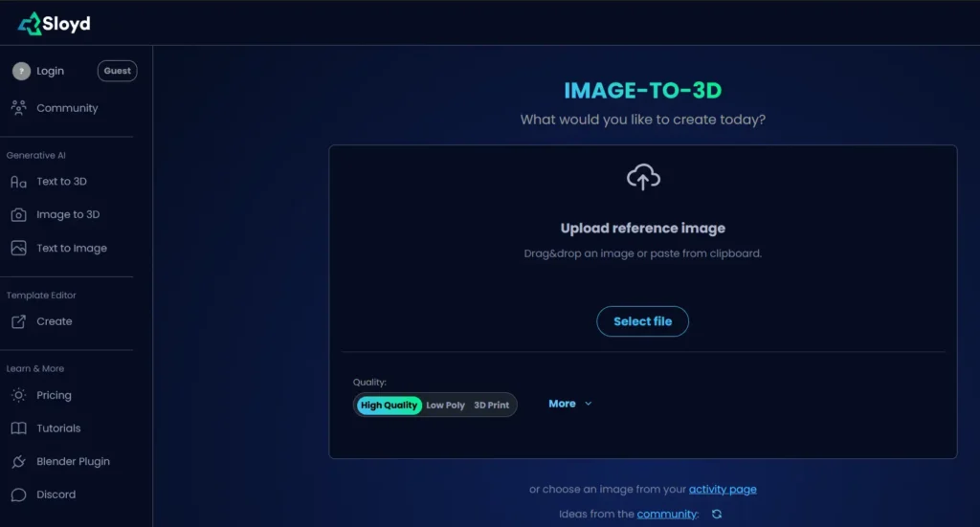Open Text to 3D in sidebar

coord(61,182)
